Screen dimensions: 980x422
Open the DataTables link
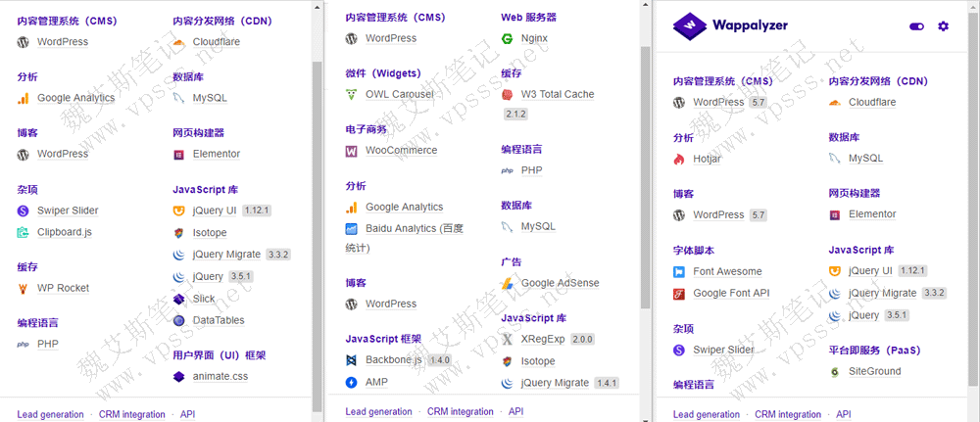pyautogui.click(x=218, y=321)
